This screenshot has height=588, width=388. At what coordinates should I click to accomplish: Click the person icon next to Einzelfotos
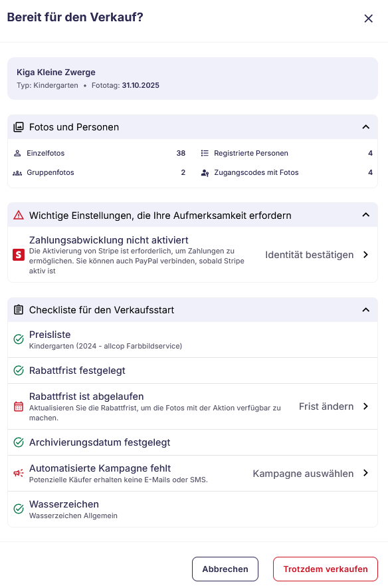(16, 153)
